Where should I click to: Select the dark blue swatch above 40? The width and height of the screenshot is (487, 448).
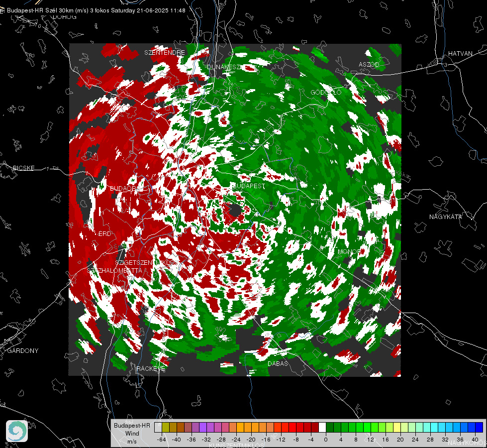479,427
